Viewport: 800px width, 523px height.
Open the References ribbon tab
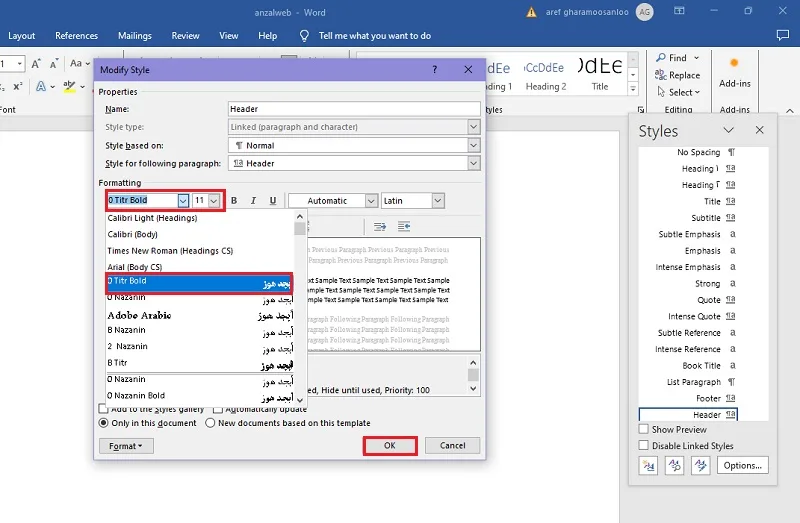pos(77,36)
